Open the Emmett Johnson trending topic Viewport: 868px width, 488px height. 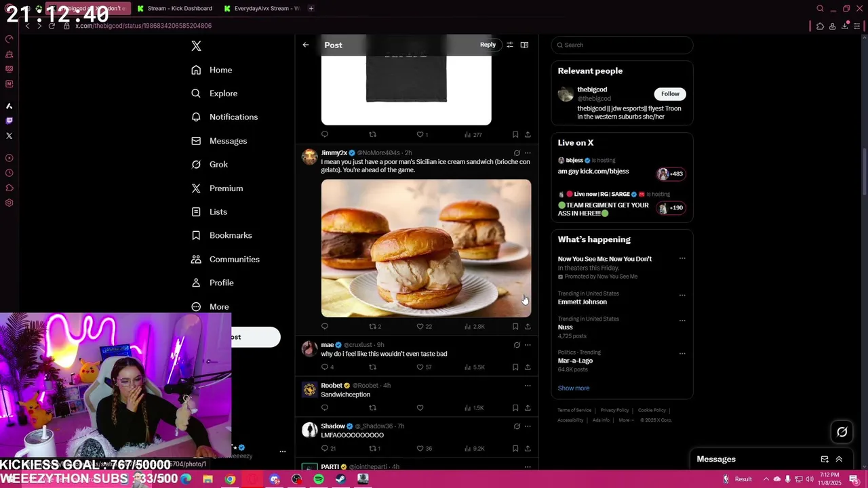click(x=583, y=302)
